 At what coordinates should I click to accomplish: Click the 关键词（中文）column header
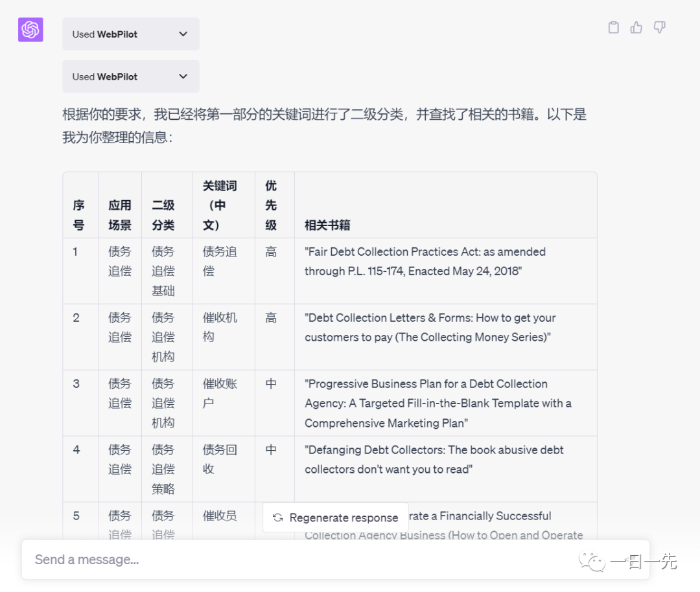(x=220, y=205)
